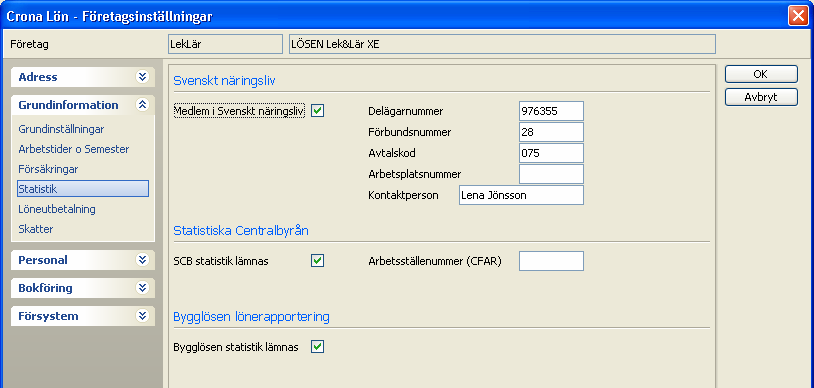The height and width of the screenshot is (388, 814).
Task: Close the Företagsinställningar window
Action: (798, 16)
